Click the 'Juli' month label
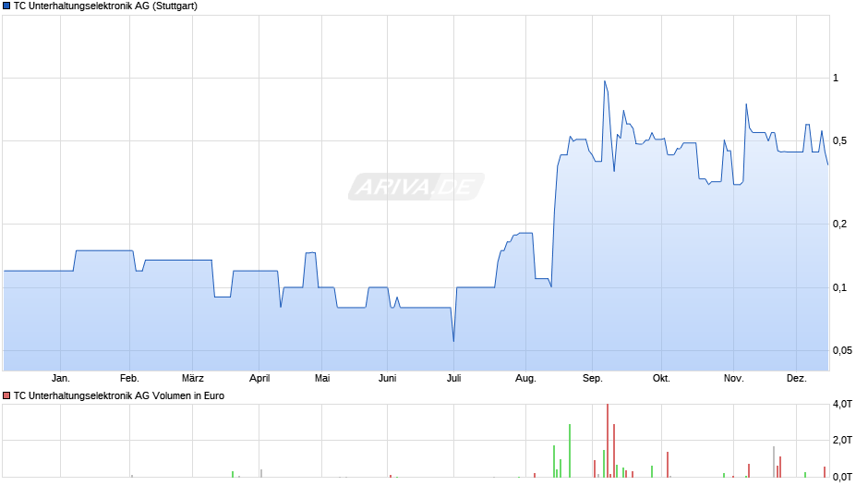 [454, 379]
